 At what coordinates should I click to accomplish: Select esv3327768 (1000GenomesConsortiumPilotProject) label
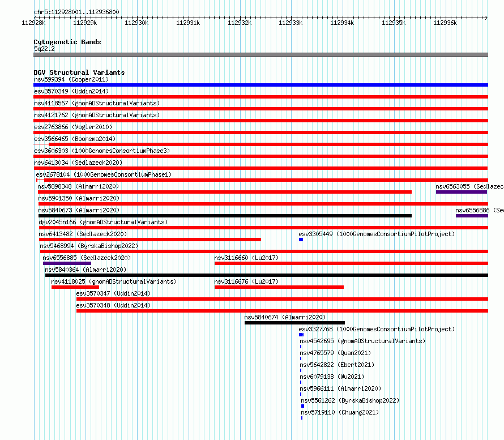(x=377, y=329)
